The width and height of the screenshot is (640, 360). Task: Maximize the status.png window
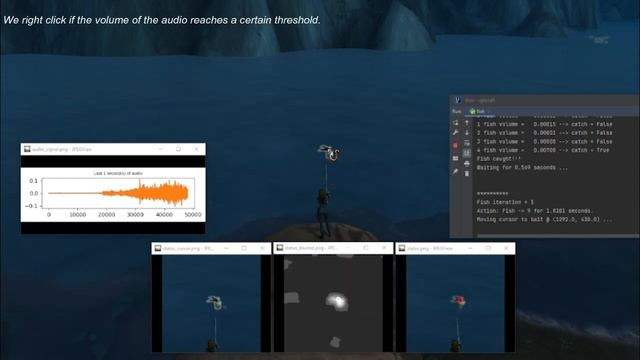488,248
